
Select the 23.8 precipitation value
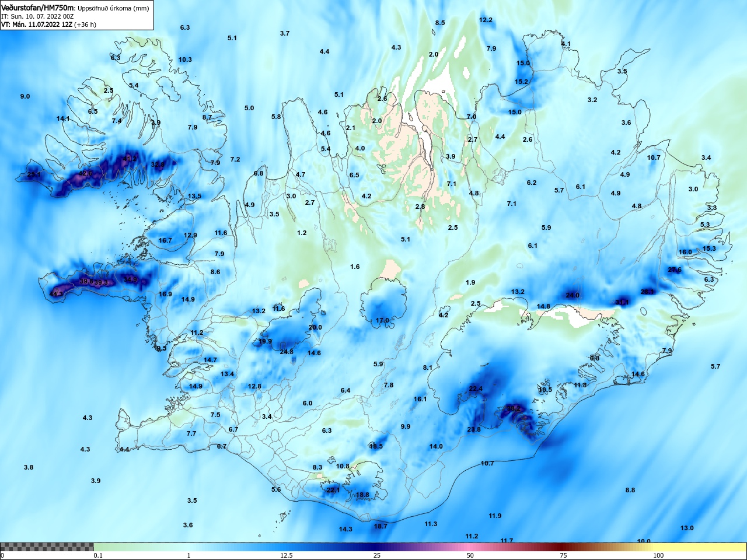click(474, 429)
